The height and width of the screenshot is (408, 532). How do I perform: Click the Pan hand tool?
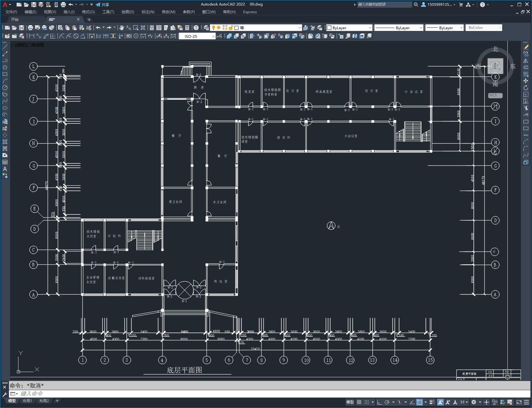point(122,28)
